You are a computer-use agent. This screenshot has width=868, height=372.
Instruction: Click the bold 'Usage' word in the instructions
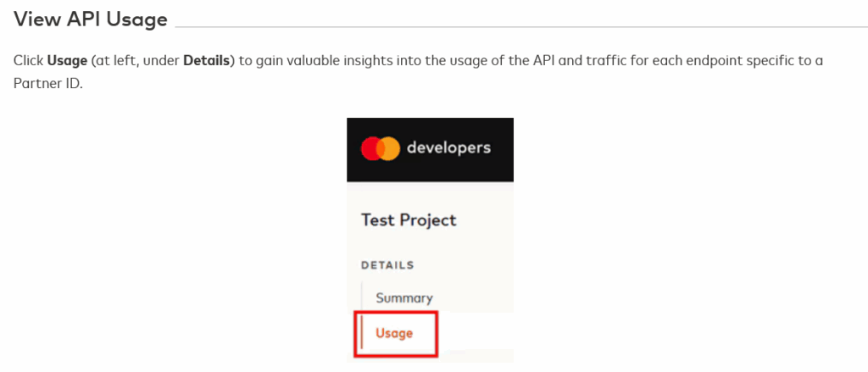pyautogui.click(x=67, y=62)
